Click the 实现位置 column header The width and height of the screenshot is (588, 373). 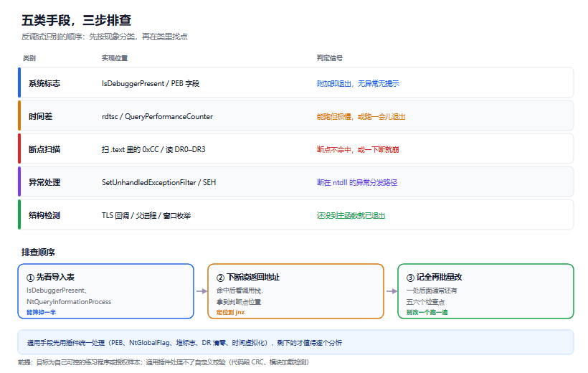pos(115,58)
